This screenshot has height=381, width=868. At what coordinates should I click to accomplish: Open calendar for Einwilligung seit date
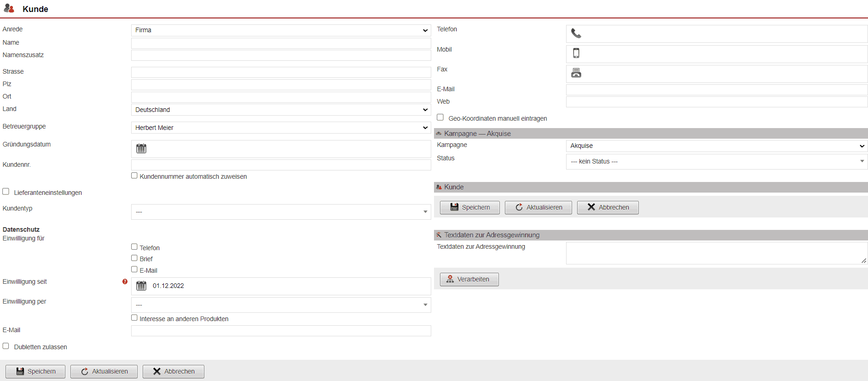pos(141,286)
